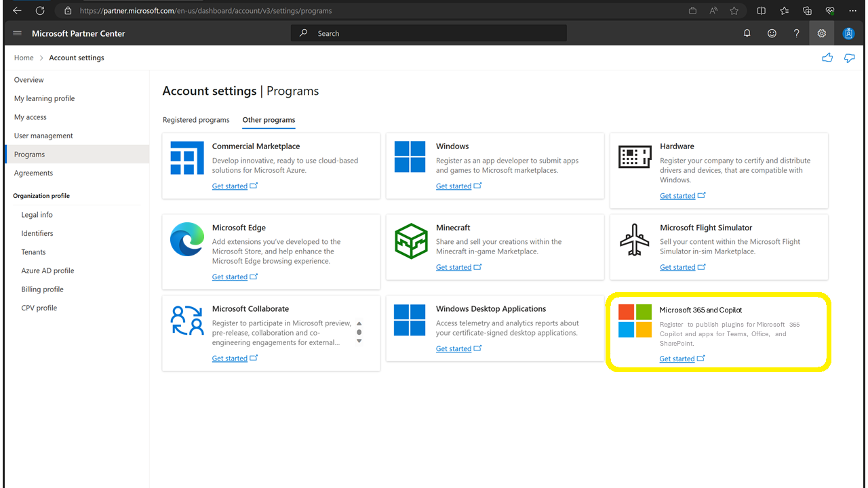Click the Microsoft Collaborate people icon
868x488 pixels.
[187, 321]
